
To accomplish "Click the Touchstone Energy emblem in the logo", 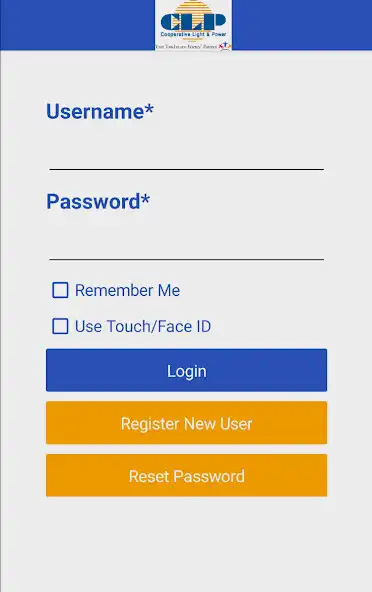I will pos(225,46).
